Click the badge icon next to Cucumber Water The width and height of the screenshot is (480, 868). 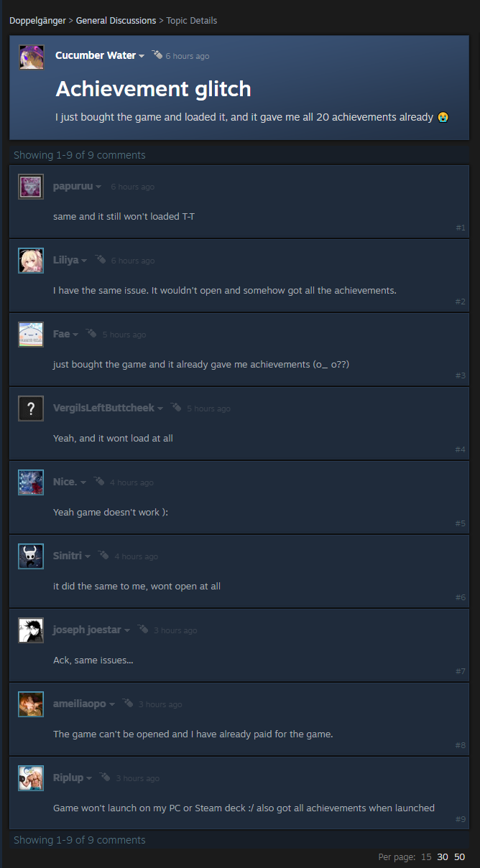coord(157,55)
